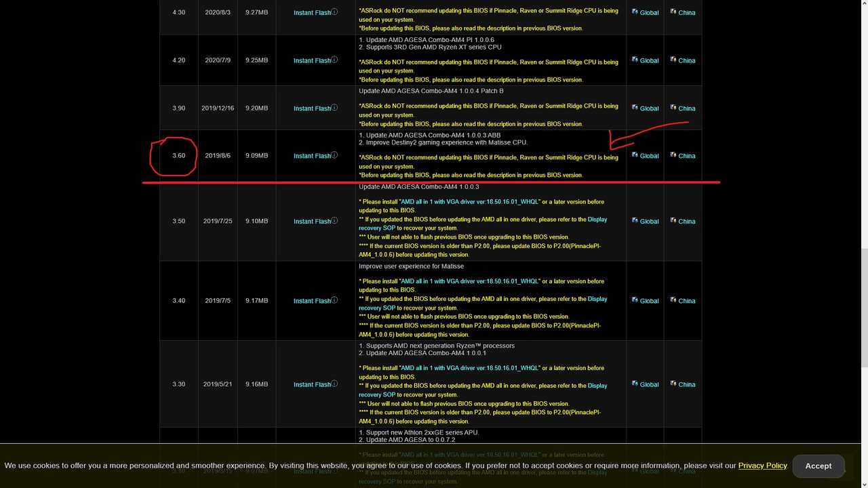The height and width of the screenshot is (488, 868).
Task: Select date 2020/7/9 cell
Action: 218,60
